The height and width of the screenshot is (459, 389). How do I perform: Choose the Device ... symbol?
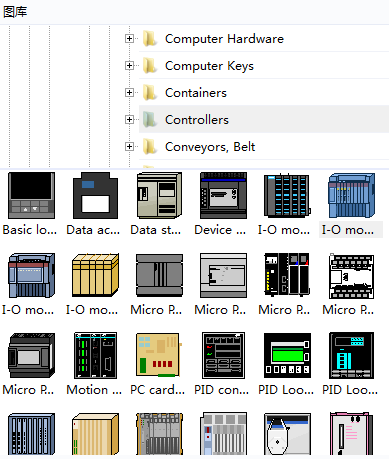click(x=223, y=195)
